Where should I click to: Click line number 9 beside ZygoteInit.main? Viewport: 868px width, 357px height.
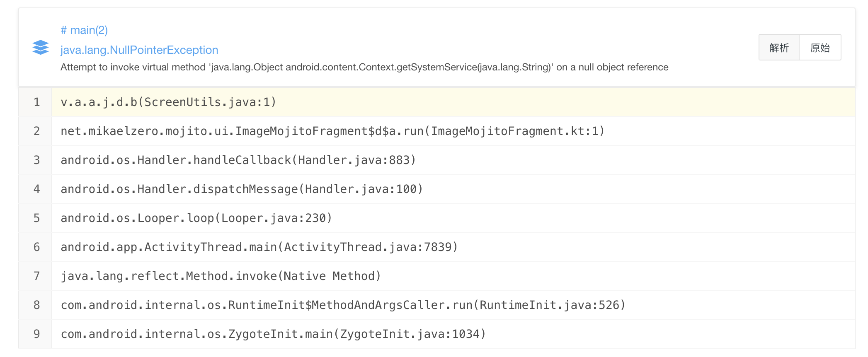36,333
